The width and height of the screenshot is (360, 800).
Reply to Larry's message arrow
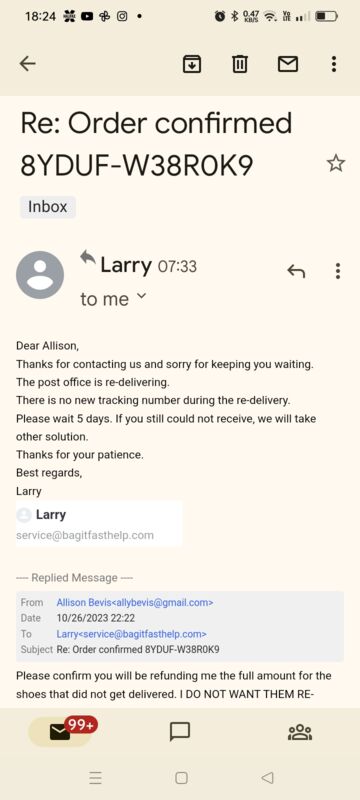pyautogui.click(x=296, y=271)
